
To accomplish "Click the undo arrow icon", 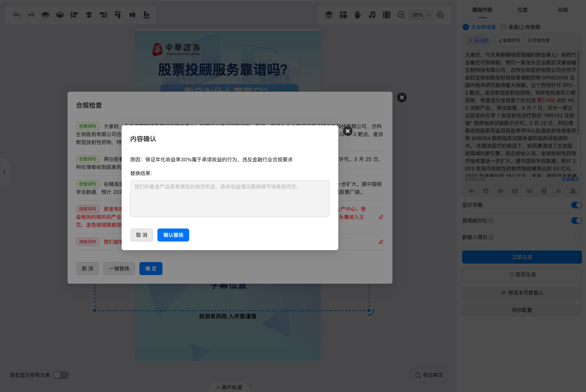I will (17, 15).
